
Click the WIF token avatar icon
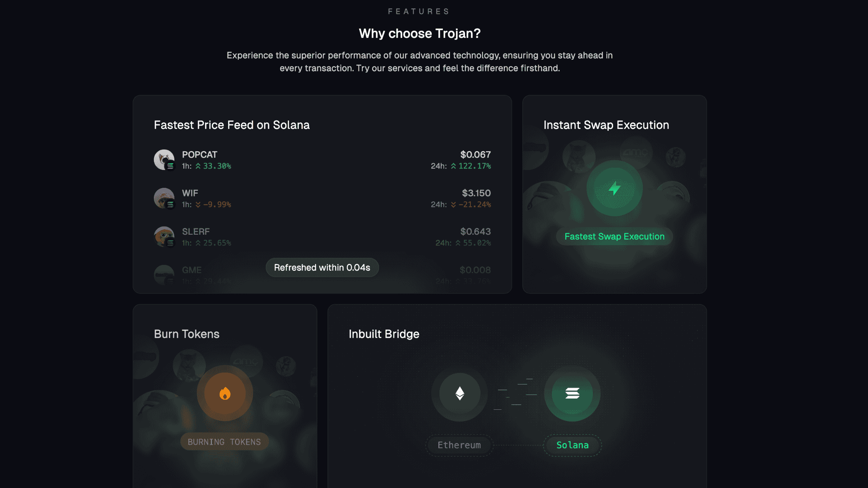point(164,198)
